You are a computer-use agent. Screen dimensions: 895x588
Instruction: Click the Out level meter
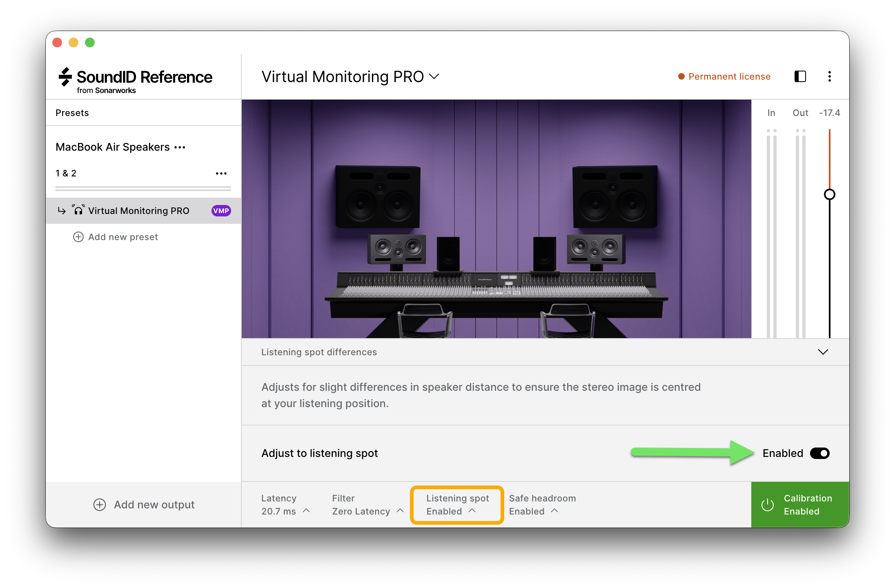coord(800,234)
